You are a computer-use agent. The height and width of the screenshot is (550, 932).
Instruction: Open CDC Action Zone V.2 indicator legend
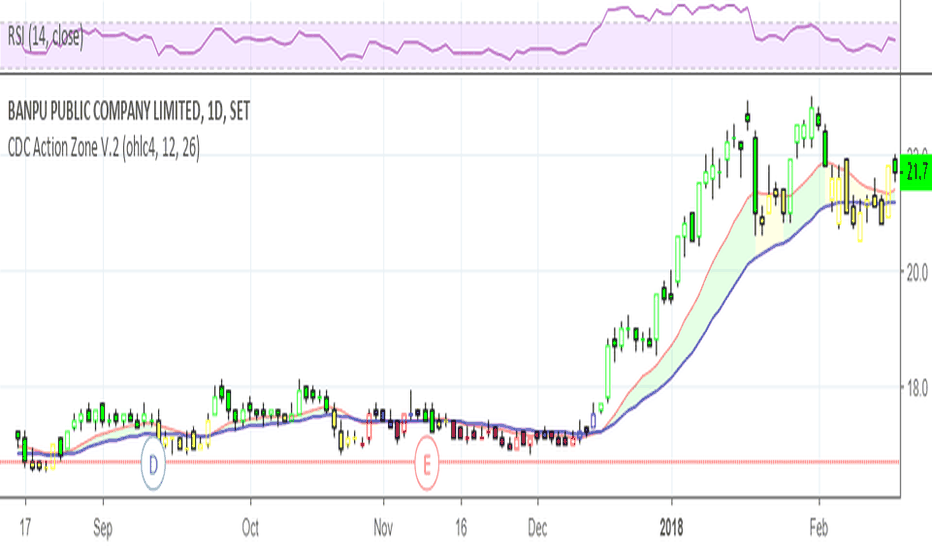[103, 147]
